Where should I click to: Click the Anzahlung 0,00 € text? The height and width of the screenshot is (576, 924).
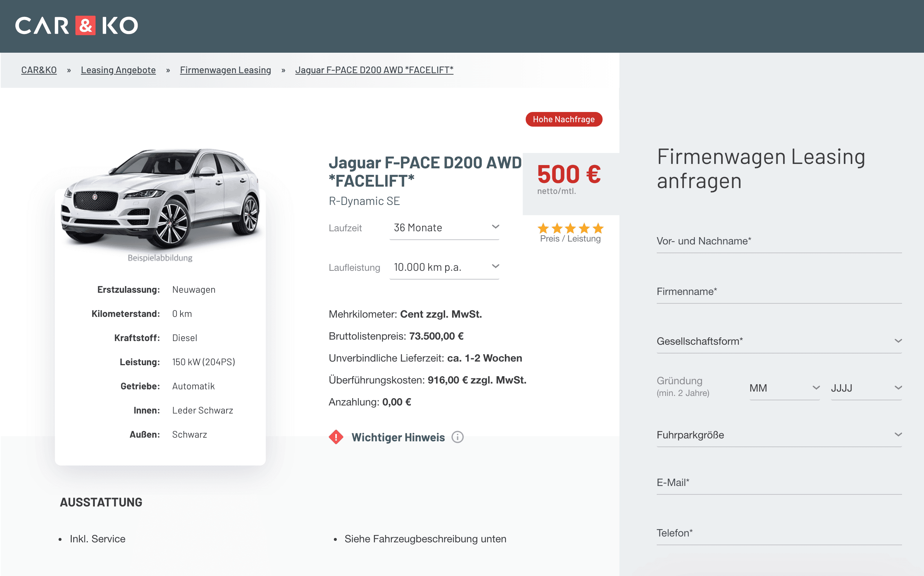[x=370, y=402]
